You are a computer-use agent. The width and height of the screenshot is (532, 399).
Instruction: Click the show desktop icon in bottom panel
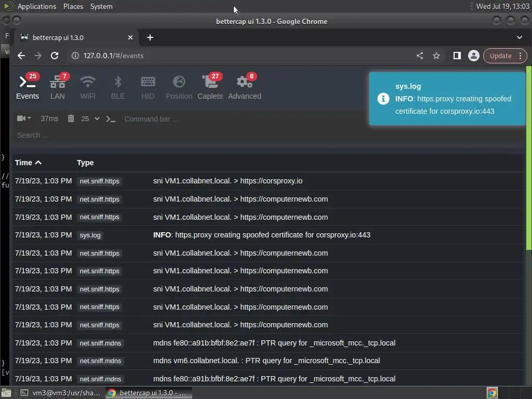pos(6,393)
